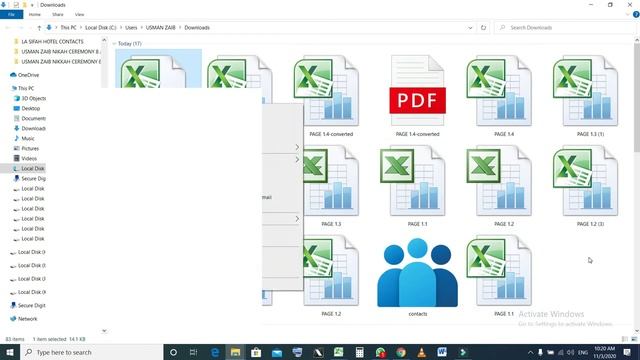Select the PAGE 1.4-converted Excel file
Screen dimensions: 640x360
(331, 96)
